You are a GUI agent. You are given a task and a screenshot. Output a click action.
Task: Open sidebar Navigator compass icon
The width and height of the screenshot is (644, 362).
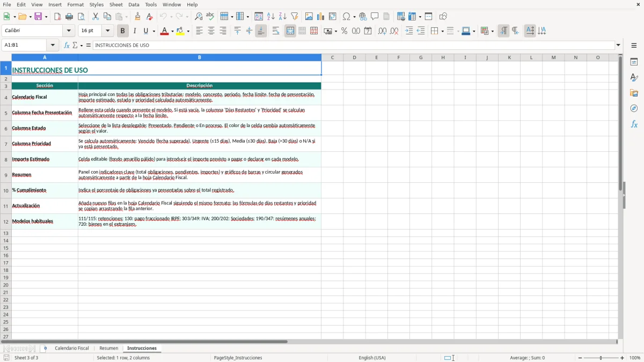click(x=634, y=108)
